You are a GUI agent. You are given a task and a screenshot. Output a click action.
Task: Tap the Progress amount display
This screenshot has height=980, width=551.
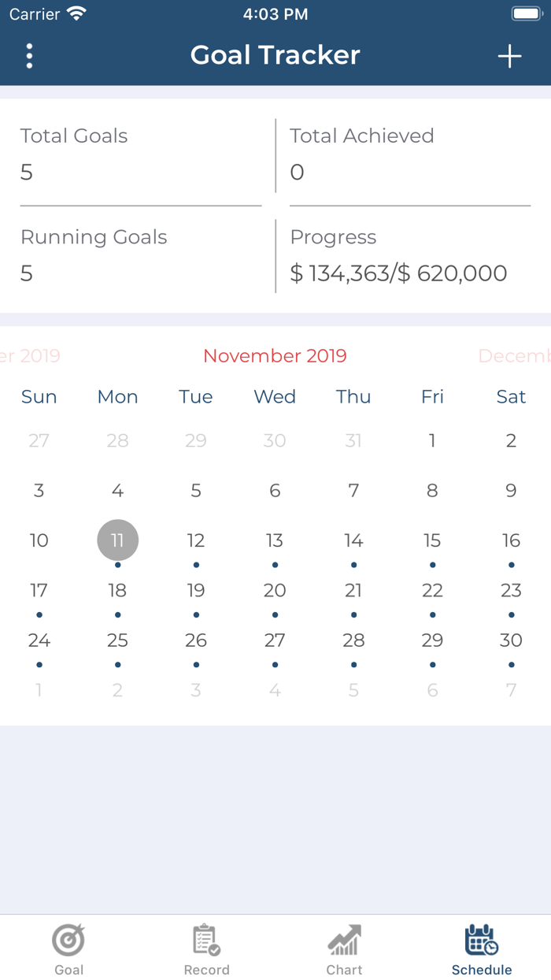[399, 273]
